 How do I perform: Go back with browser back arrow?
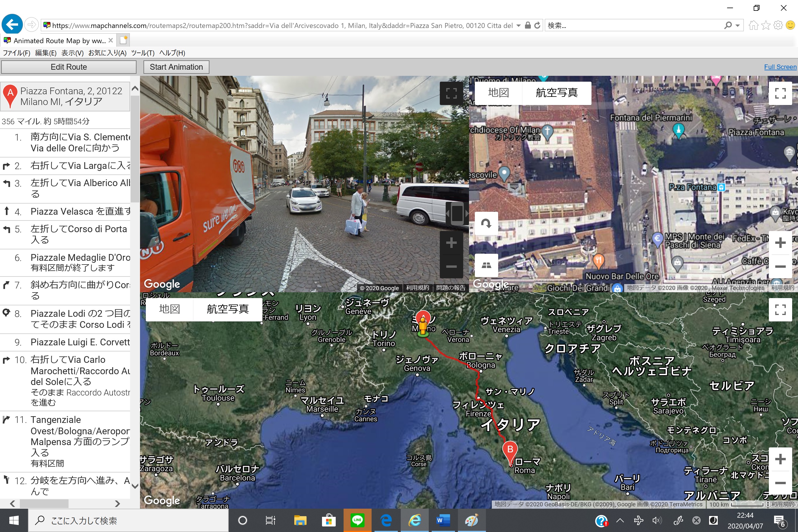pos(12,25)
